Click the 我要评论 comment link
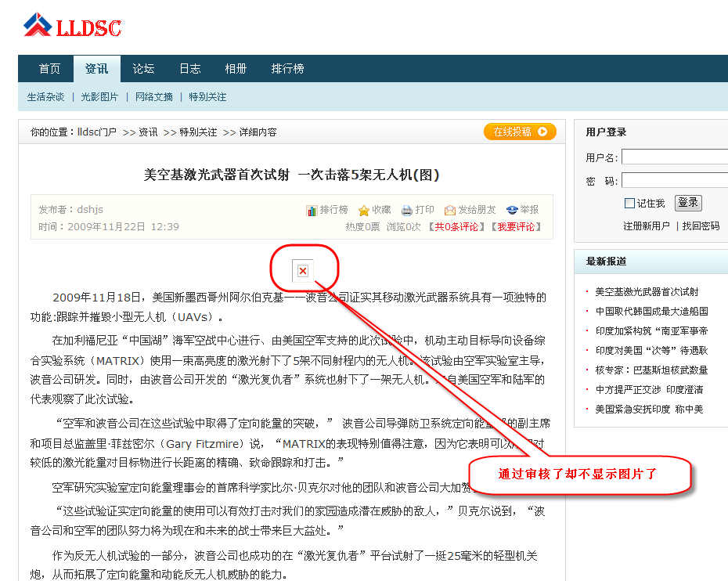Image resolution: width=728 pixels, height=581 pixels. (x=518, y=227)
